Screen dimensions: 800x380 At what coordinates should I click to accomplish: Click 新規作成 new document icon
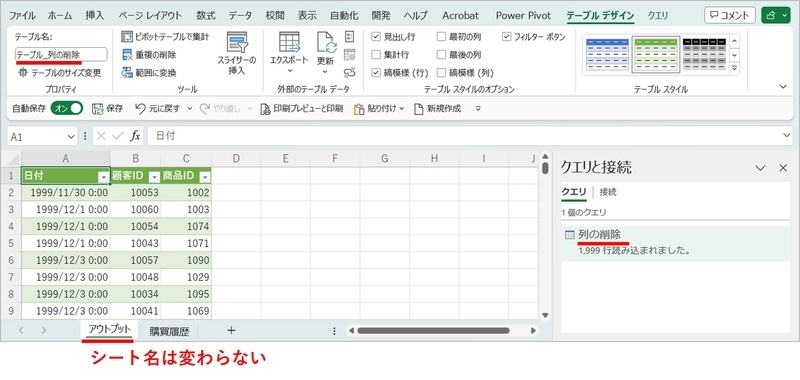click(x=419, y=109)
